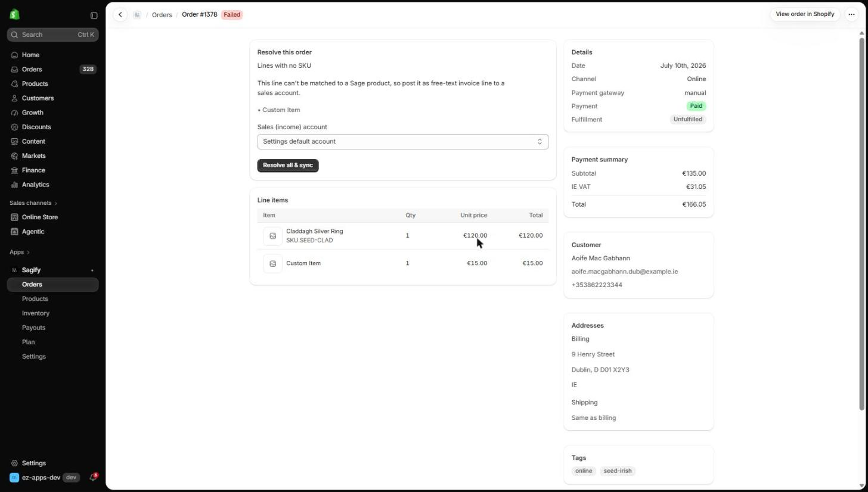868x492 pixels.
Task: Click the seed-irish tag
Action: (618, 471)
